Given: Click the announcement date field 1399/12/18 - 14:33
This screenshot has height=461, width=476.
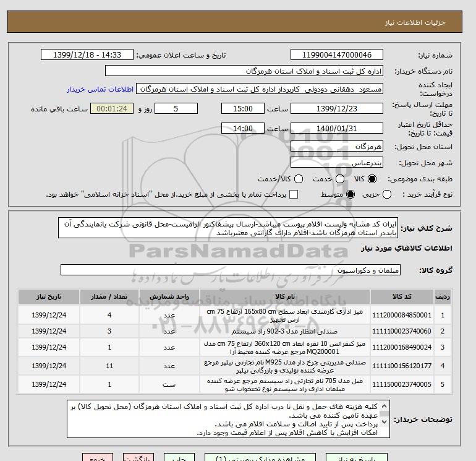Looking at the screenshot, I should [x=87, y=54].
